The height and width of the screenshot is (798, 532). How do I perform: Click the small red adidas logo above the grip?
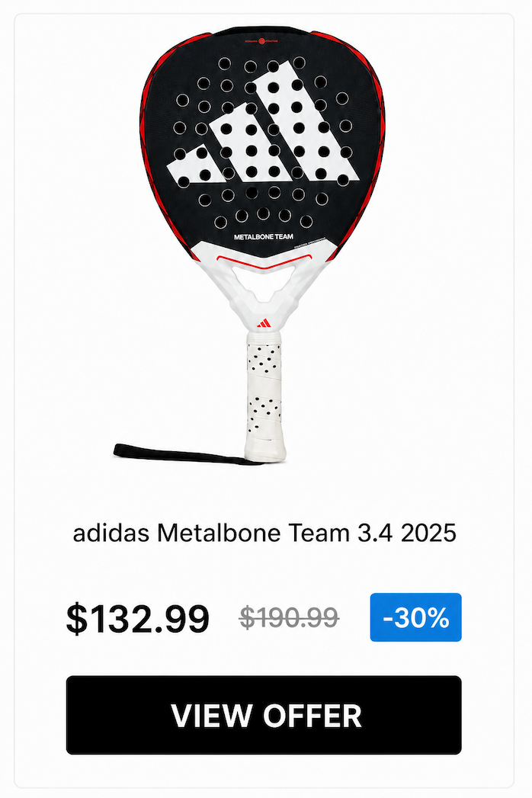(263, 324)
